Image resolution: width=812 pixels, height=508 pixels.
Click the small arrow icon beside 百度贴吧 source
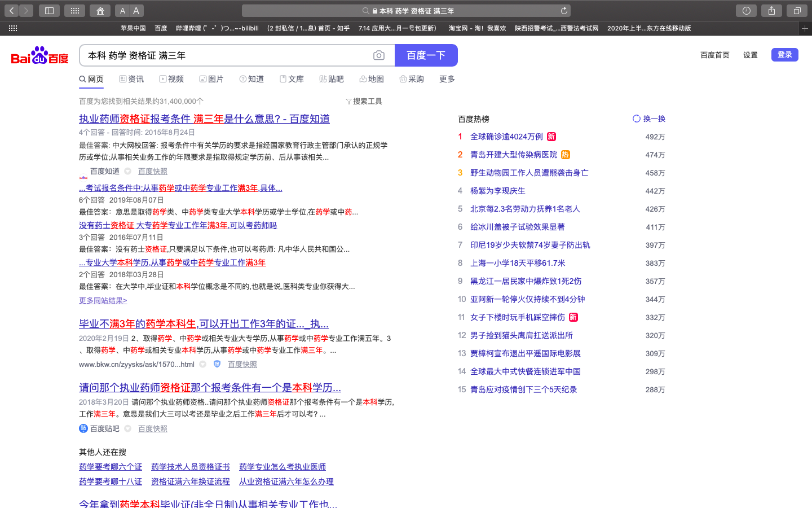(128, 429)
